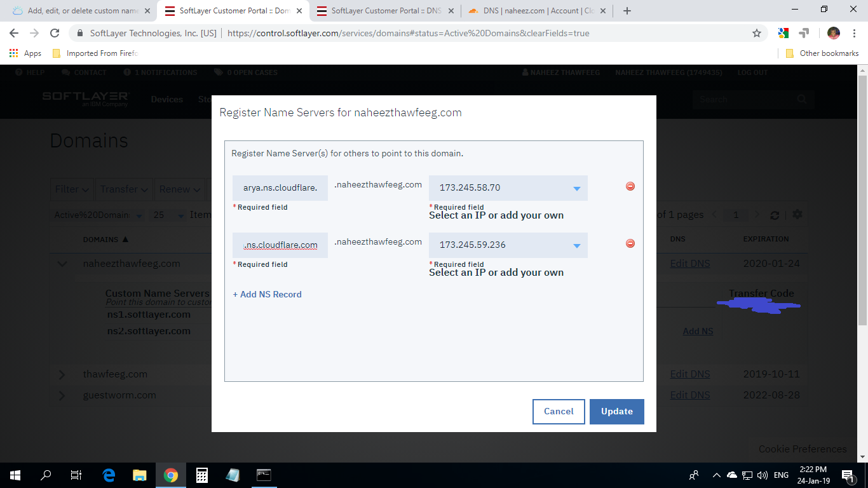The height and width of the screenshot is (488, 868).
Task: Go back in browser history
Action: coord(14,33)
